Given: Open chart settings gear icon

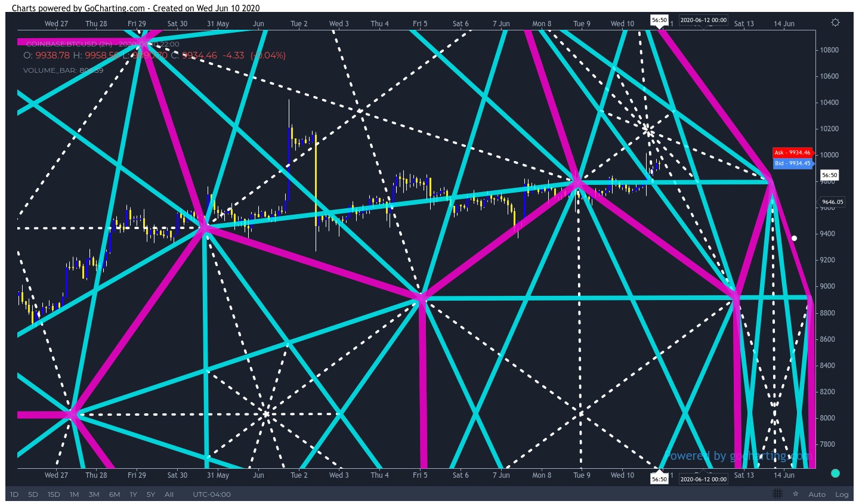Looking at the screenshot, I should coord(835,23).
